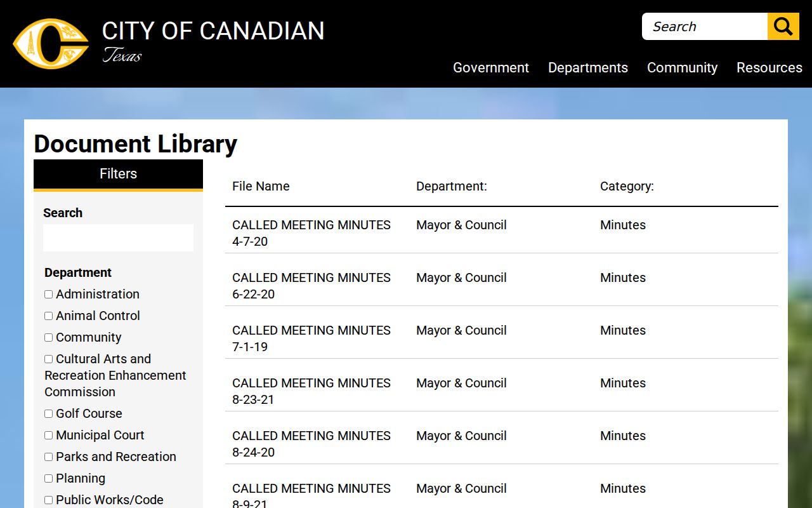
Task: Open CALLED MEETING MINUTES 8-24-20
Action: 311,444
